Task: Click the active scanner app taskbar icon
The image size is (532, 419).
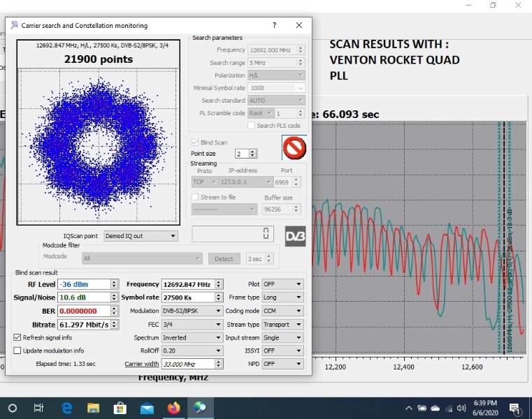Action: click(201, 408)
